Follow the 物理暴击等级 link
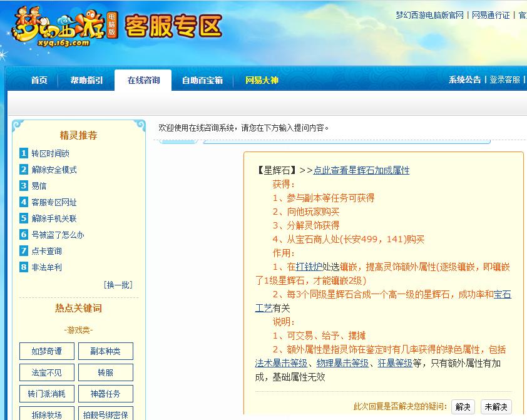The image size is (527, 420). 342,363
